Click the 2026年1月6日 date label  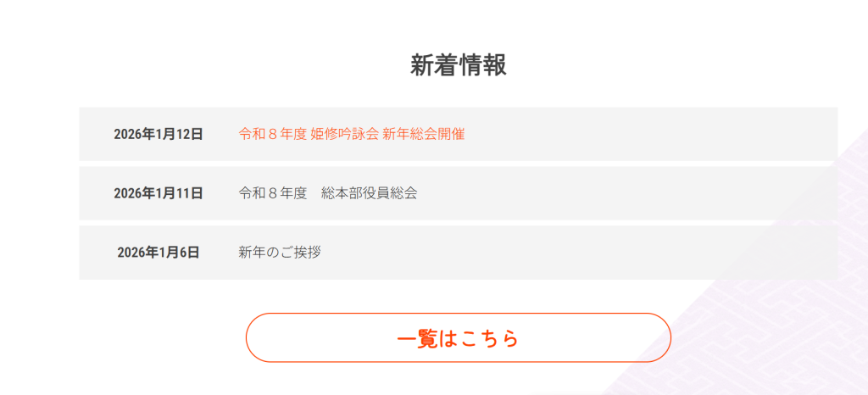point(159,253)
